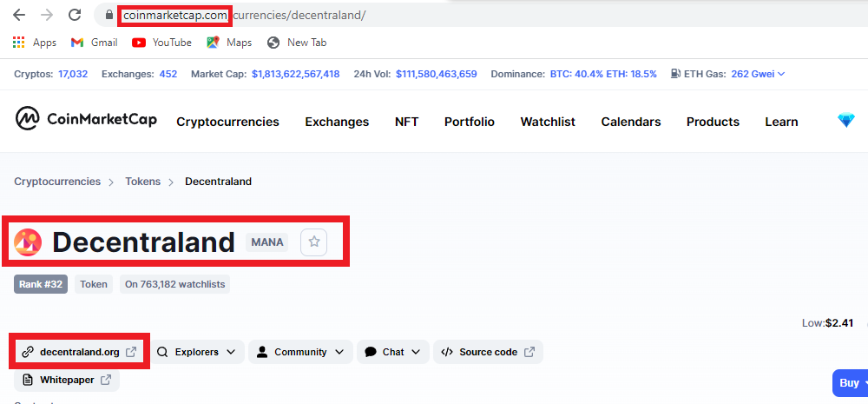Click the CoinMarketCap logo
The height and width of the screenshot is (404, 868).
86,119
